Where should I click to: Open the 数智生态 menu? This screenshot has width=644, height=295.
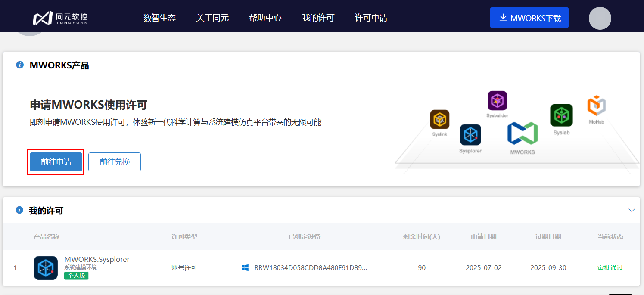[x=159, y=18]
